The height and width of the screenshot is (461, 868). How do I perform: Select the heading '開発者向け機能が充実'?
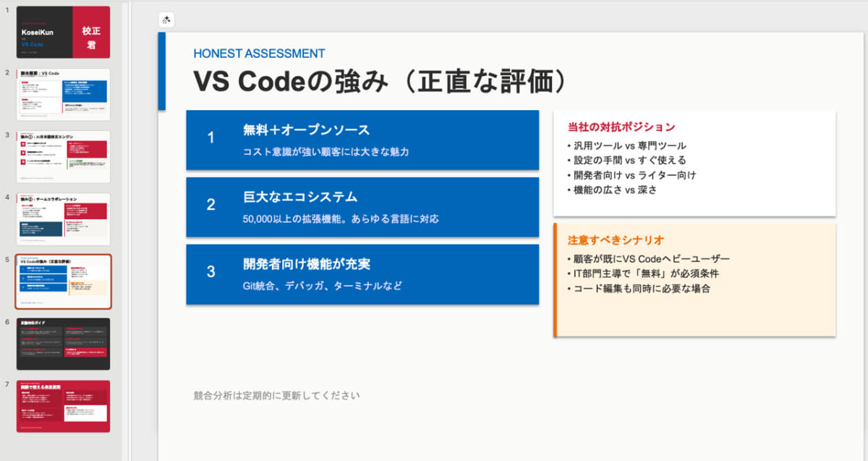(x=307, y=264)
